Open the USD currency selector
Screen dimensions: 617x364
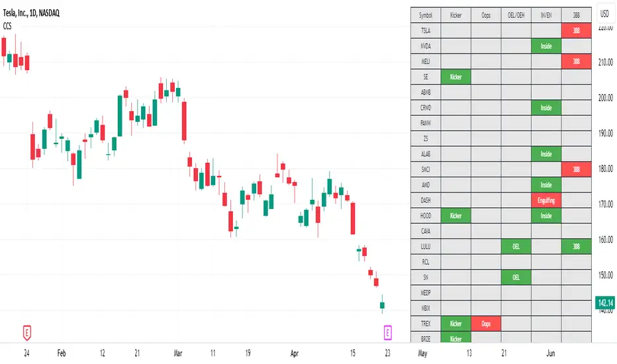[604, 13]
